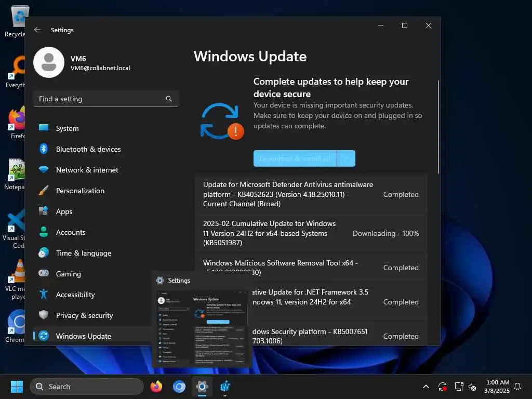Click the Bluetooth icon in sidebar
532x399 pixels.
tap(44, 149)
